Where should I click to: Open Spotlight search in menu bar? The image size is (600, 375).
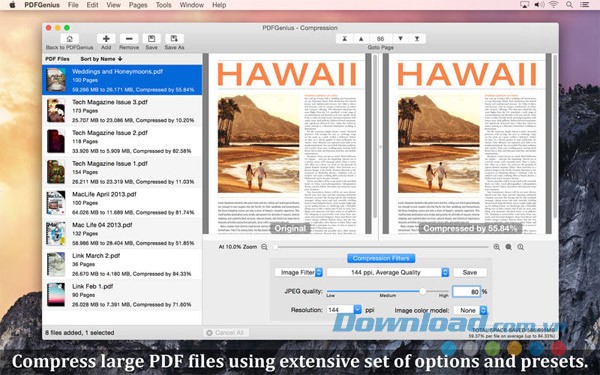click(569, 5)
